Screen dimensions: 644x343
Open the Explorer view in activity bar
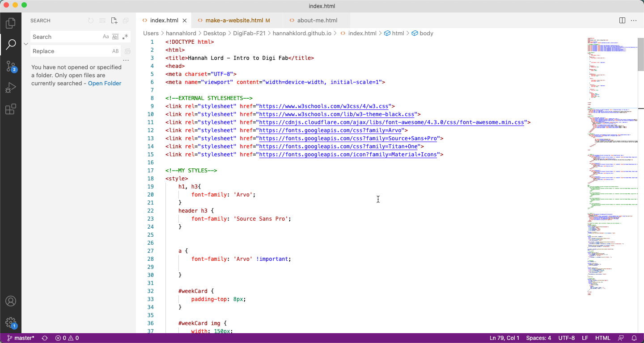coord(11,22)
